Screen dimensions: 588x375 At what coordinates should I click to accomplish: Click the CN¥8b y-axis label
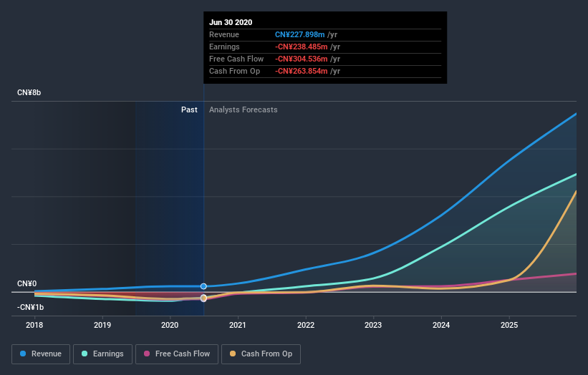[x=29, y=92]
